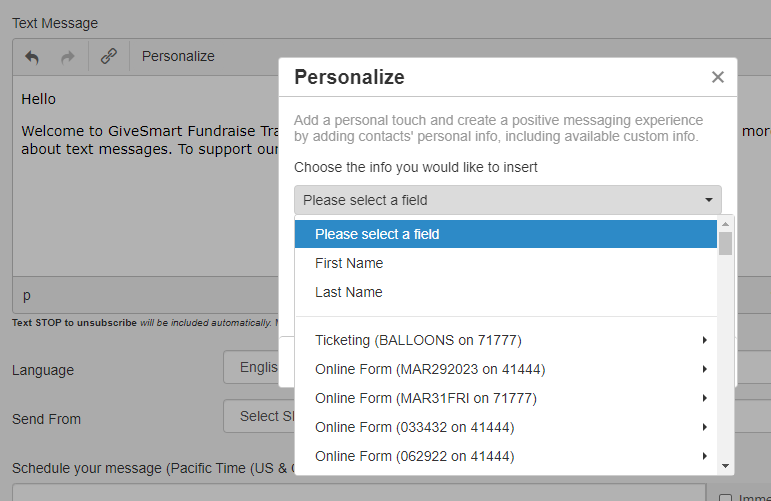
Task: Open the Send From dropdown
Action: point(256,416)
